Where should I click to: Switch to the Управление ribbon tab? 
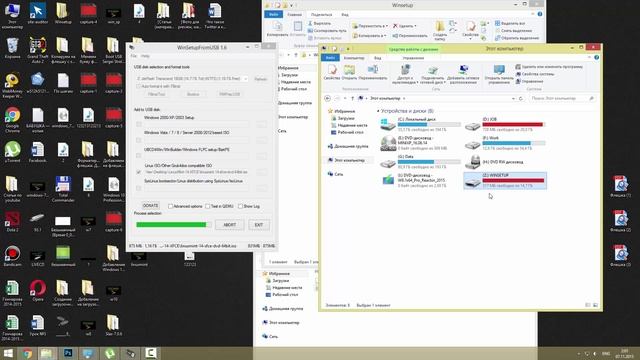413,58
